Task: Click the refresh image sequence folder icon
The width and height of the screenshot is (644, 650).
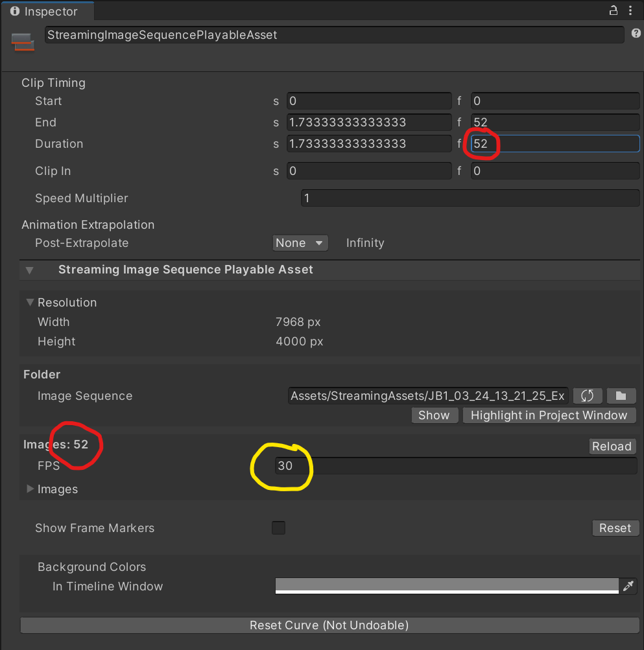Action: [x=588, y=396]
